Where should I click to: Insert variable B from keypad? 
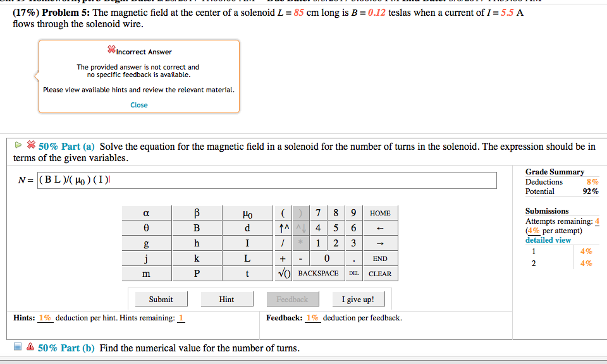pyautogui.click(x=197, y=228)
